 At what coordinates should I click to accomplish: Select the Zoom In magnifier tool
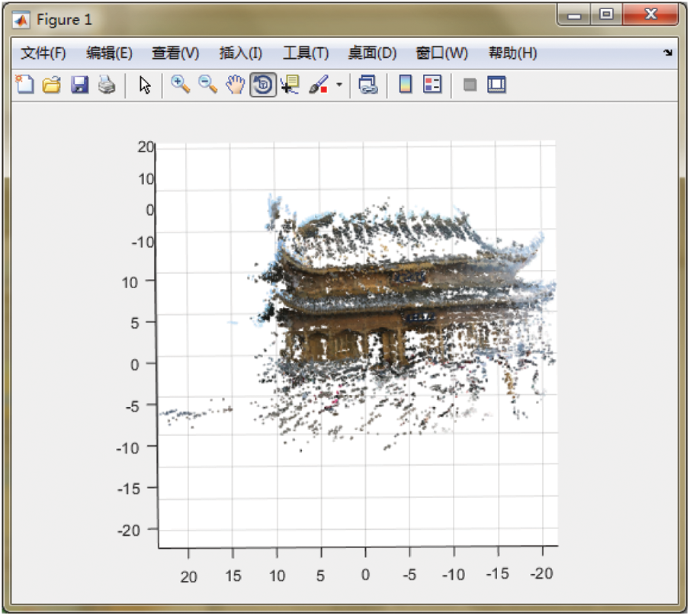(x=181, y=85)
